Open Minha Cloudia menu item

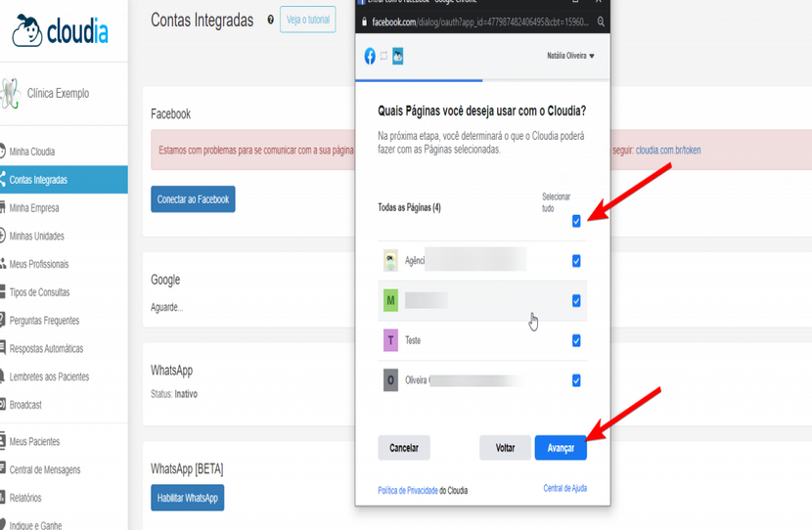pyautogui.click(x=64, y=152)
